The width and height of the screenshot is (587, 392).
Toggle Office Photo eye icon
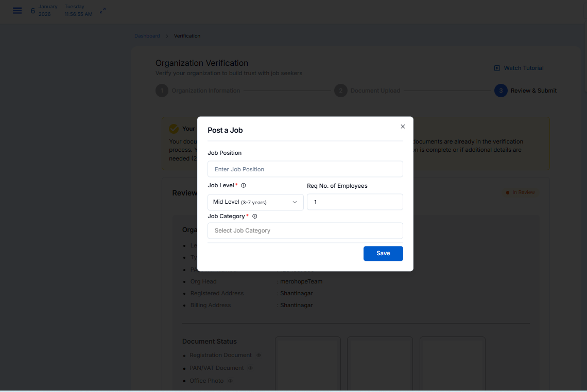click(230, 381)
